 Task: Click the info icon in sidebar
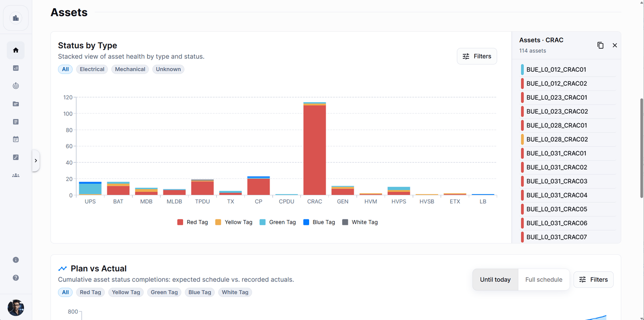16,260
